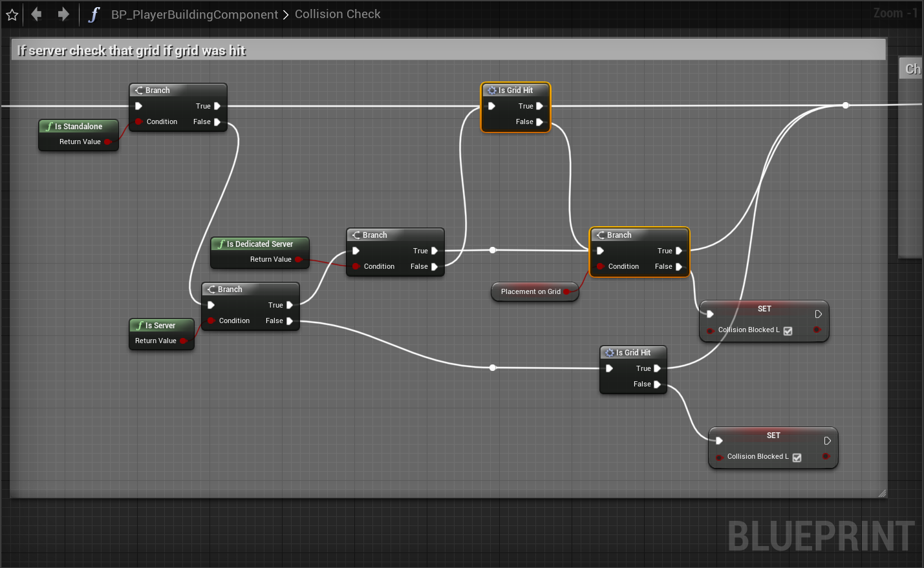Navigate back with the left arrow icon
924x568 pixels.
click(x=37, y=14)
